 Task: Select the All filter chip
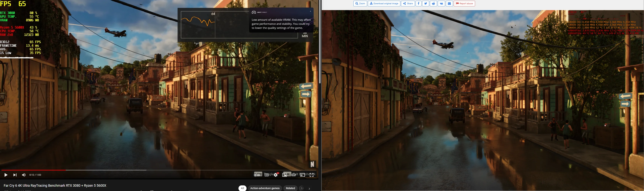[x=242, y=188]
